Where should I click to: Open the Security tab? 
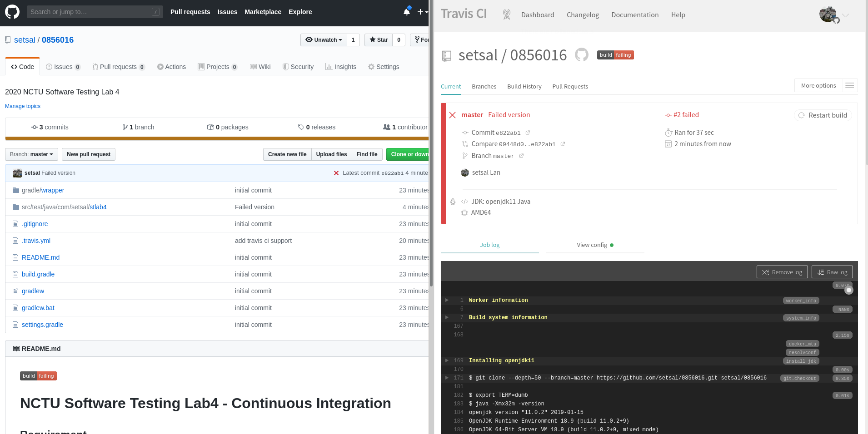298,67
